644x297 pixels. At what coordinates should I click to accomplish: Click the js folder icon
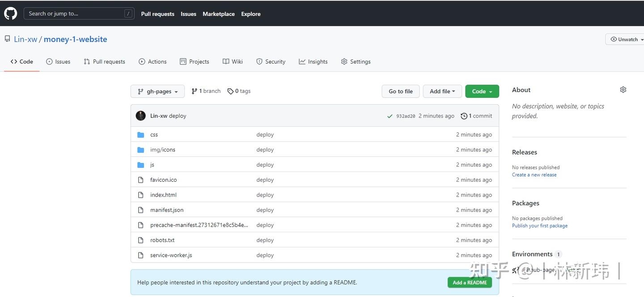(141, 165)
